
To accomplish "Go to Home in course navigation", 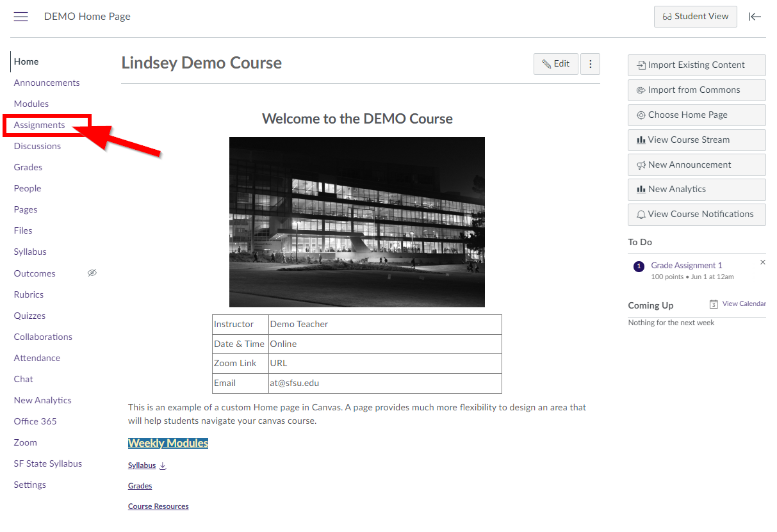I will (x=26, y=61).
